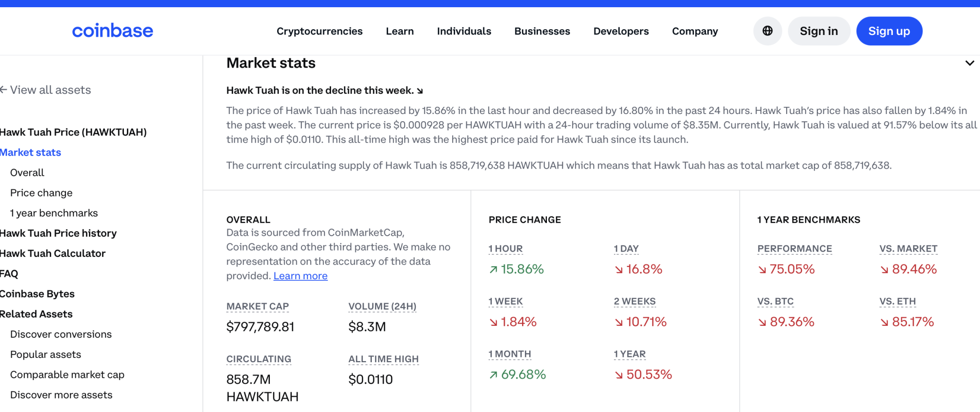Click the VS. ETH label

898,301
